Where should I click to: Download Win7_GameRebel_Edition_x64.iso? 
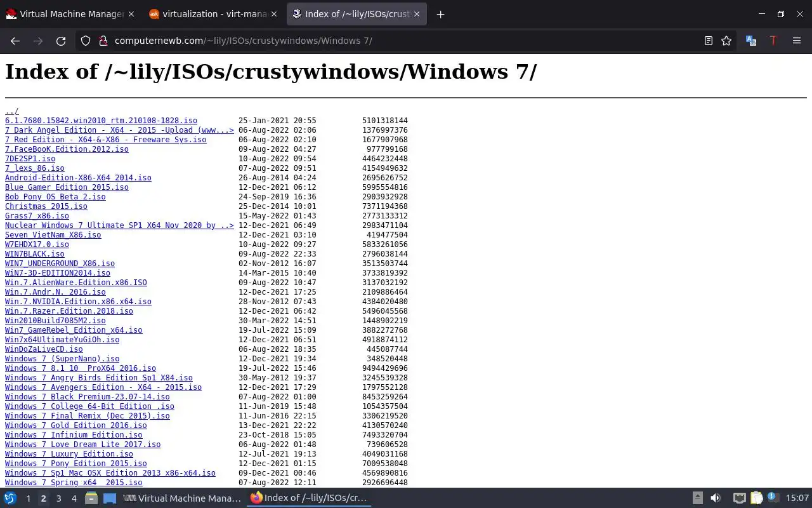pyautogui.click(x=74, y=330)
